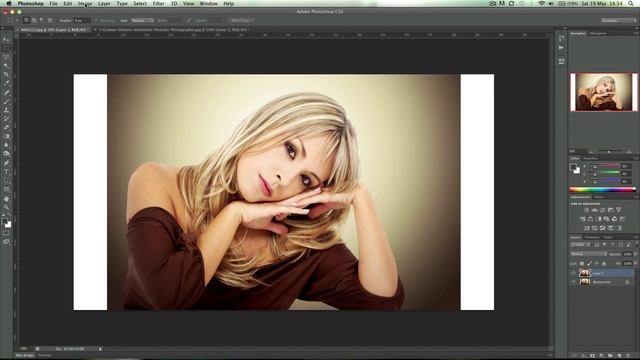Select the Gradient tool
Image resolution: width=640 pixels, height=360 pixels.
click(x=6, y=136)
